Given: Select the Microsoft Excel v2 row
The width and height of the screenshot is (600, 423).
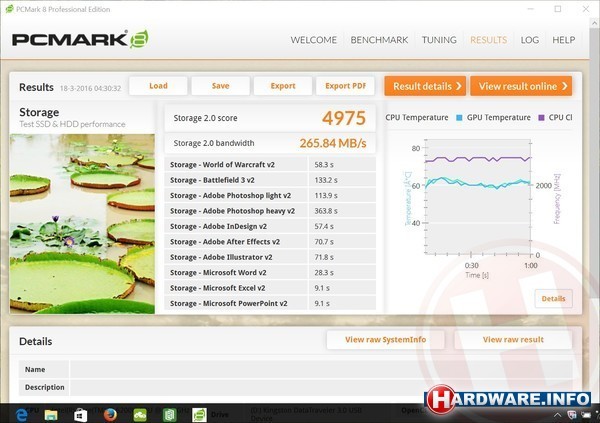Looking at the screenshot, I should [x=270, y=288].
